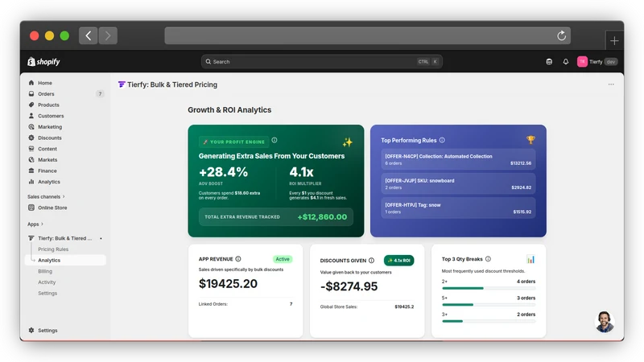Click the Customers person icon
The image size is (644, 362).
pyautogui.click(x=31, y=116)
